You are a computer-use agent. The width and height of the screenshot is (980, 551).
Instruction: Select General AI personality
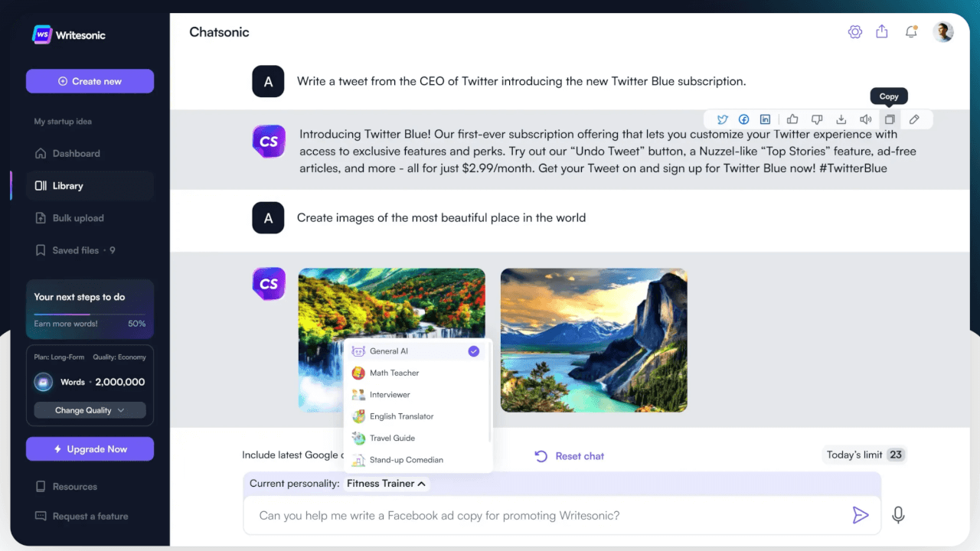pyautogui.click(x=417, y=351)
